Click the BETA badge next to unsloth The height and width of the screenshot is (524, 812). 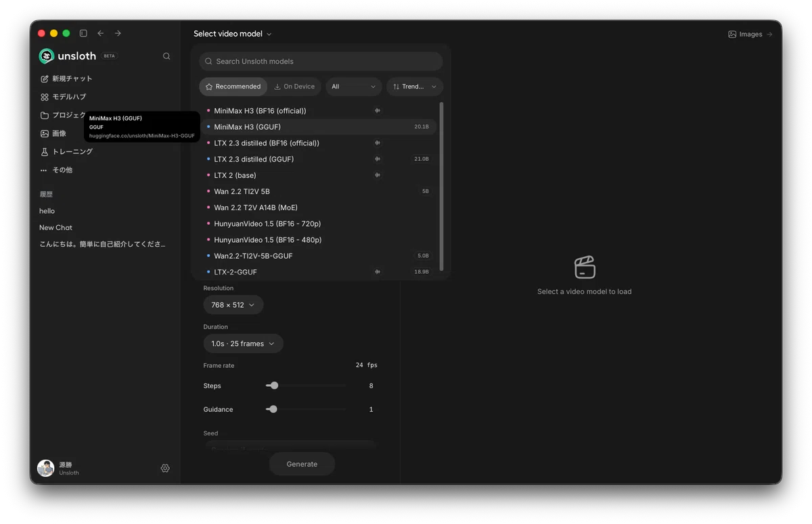pyautogui.click(x=109, y=56)
